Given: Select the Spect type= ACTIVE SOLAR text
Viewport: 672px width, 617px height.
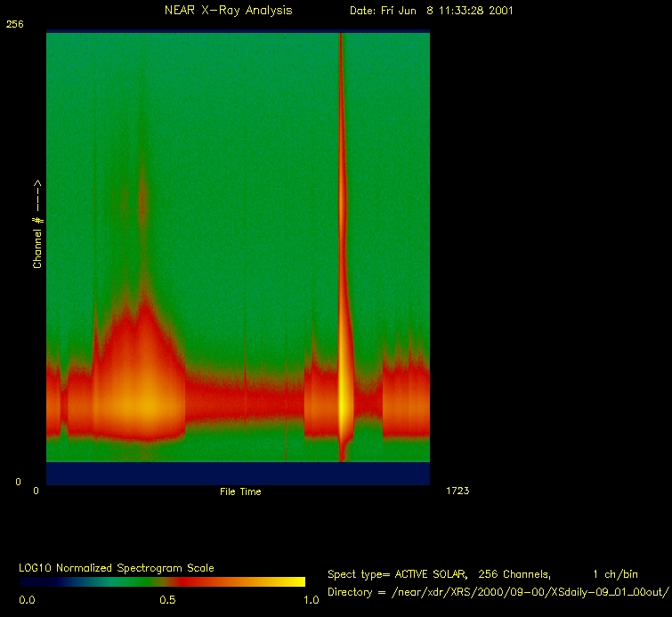Looking at the screenshot, I should [x=405, y=574].
